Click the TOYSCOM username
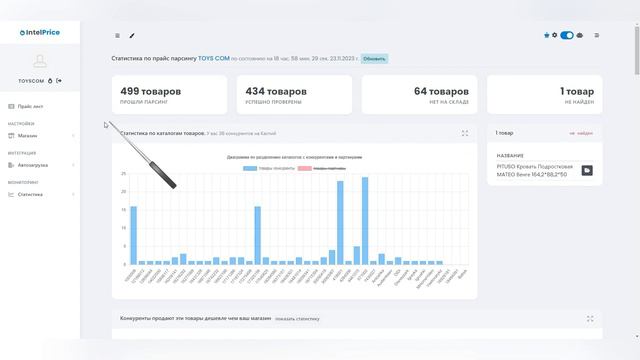This screenshot has width=640, height=360. pyautogui.click(x=31, y=81)
